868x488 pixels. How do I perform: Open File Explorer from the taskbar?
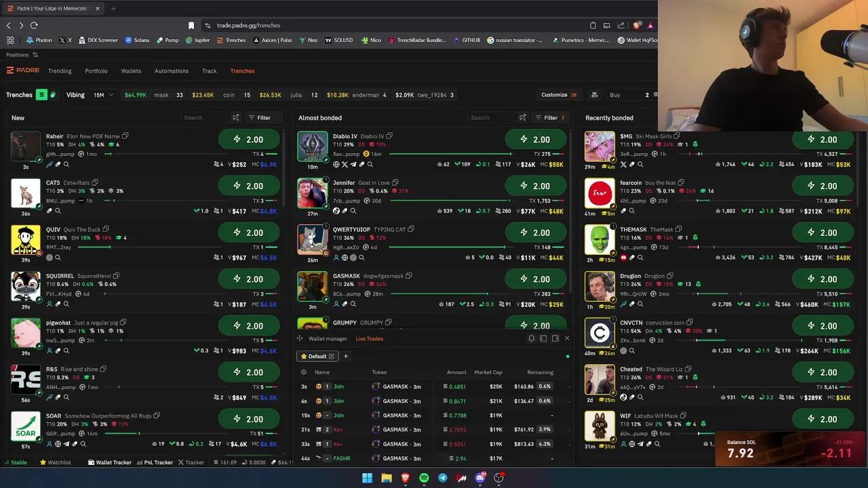386,478
